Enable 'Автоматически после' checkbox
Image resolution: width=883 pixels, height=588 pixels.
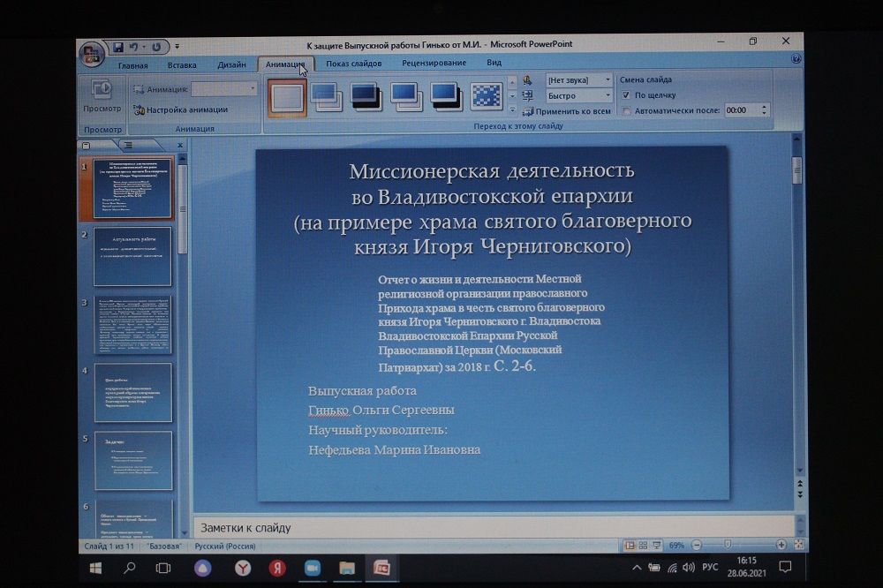627,111
